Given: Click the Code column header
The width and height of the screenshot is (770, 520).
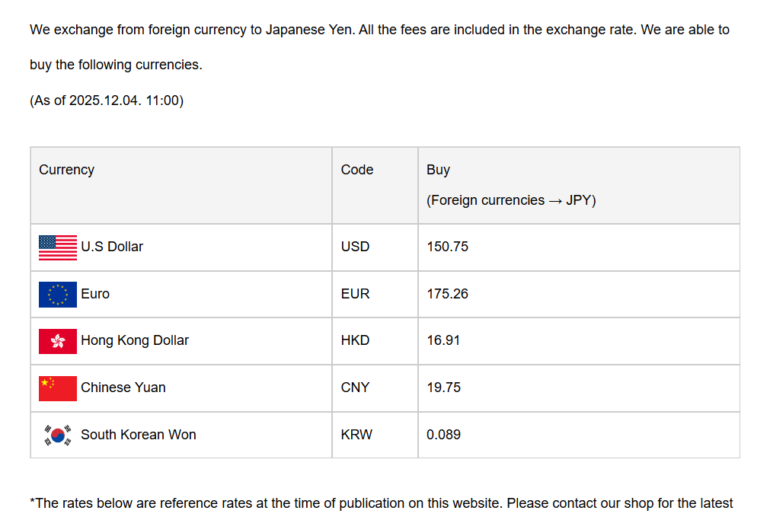Looking at the screenshot, I should (357, 170).
